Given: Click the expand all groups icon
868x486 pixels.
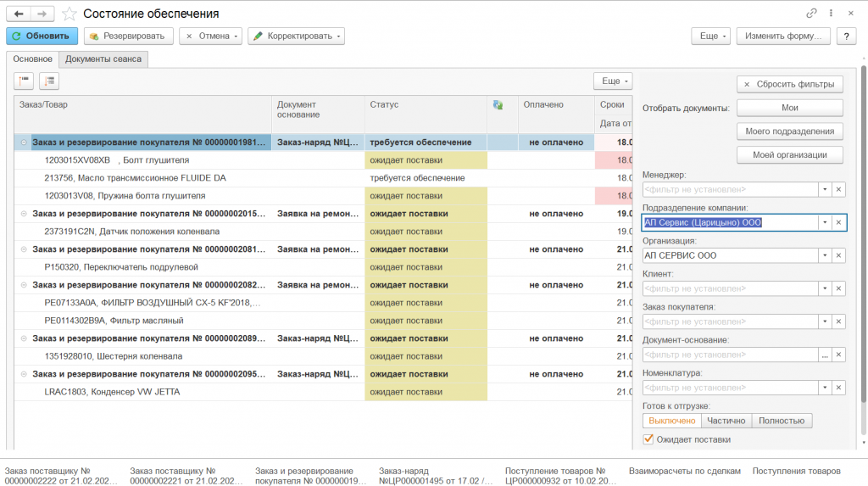Looking at the screenshot, I should (x=49, y=81).
